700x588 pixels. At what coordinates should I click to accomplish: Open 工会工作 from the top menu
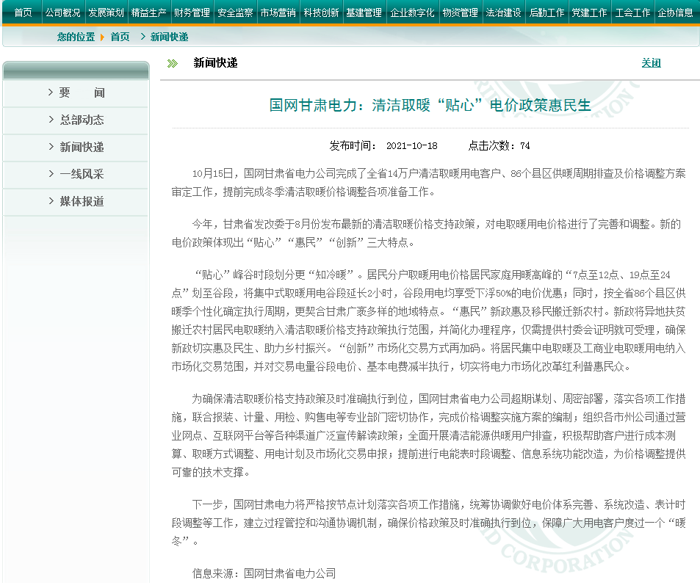pyautogui.click(x=633, y=12)
